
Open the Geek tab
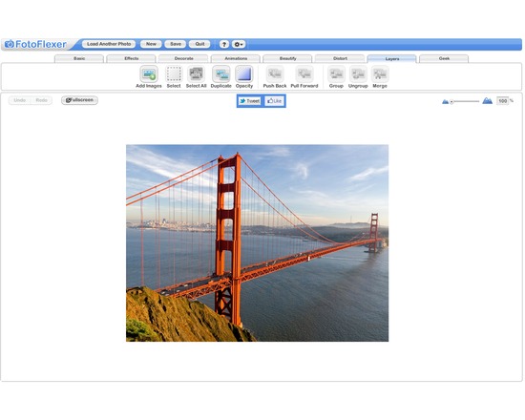point(444,58)
